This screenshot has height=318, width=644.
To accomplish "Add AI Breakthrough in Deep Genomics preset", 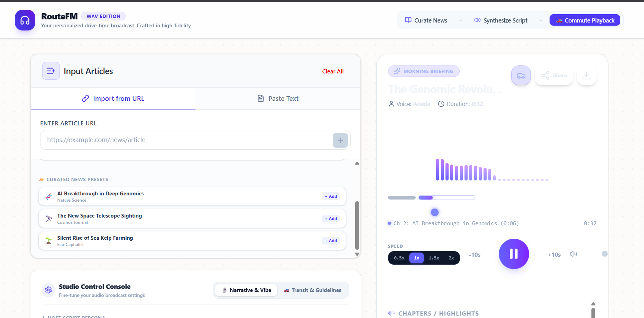I will 331,196.
